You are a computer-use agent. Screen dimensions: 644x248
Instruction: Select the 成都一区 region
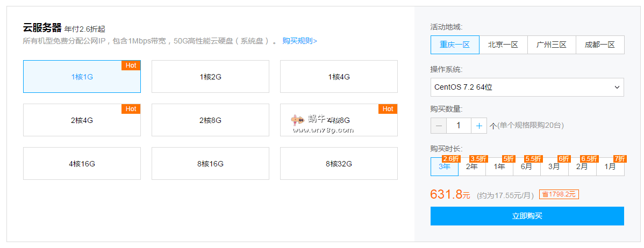pos(600,45)
